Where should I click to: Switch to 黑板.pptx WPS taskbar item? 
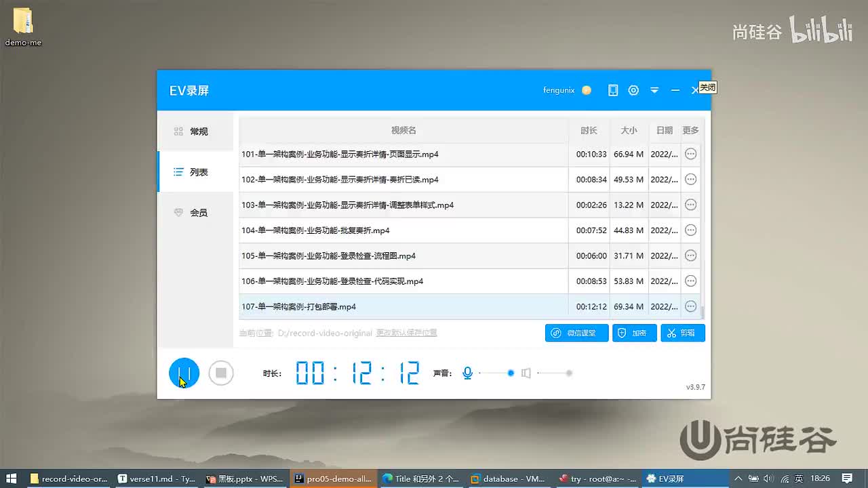[245, 479]
